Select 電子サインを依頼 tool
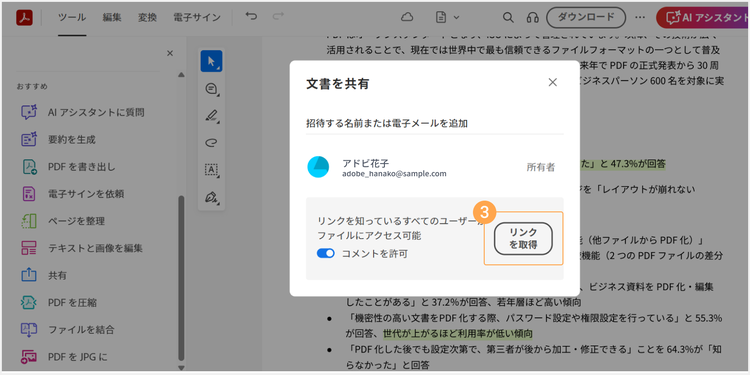Image resolution: width=750 pixels, height=375 pixels. pyautogui.click(x=73, y=194)
